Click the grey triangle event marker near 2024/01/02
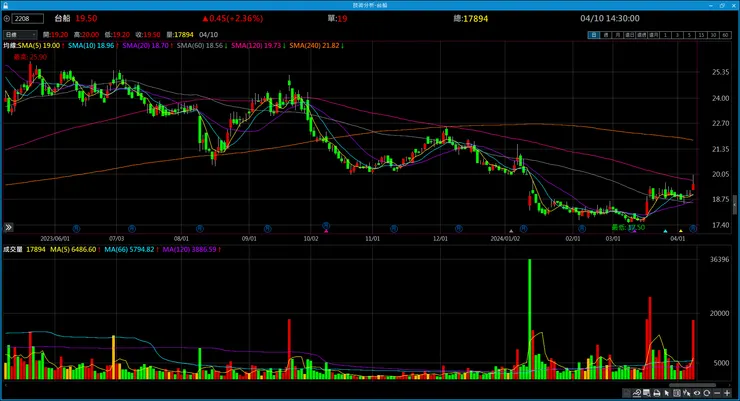The width and height of the screenshot is (740, 401). click(511, 231)
